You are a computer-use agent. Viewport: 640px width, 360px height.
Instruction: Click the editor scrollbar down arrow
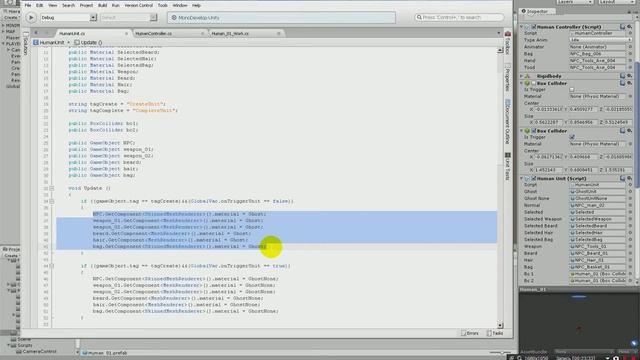(x=500, y=325)
